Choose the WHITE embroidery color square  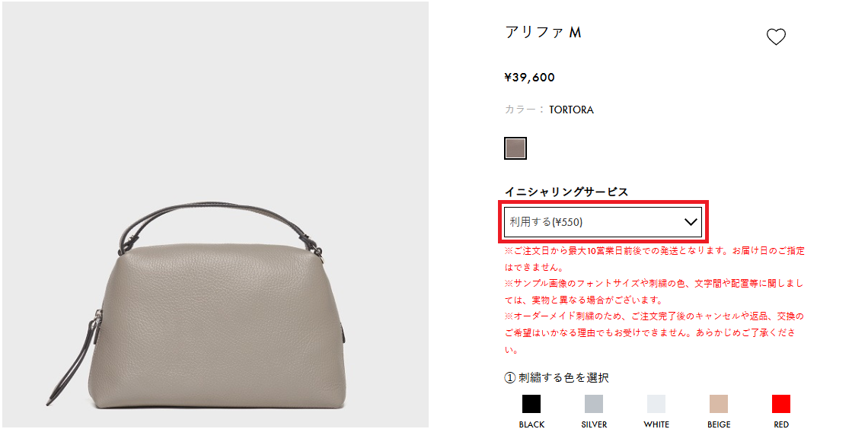656,404
